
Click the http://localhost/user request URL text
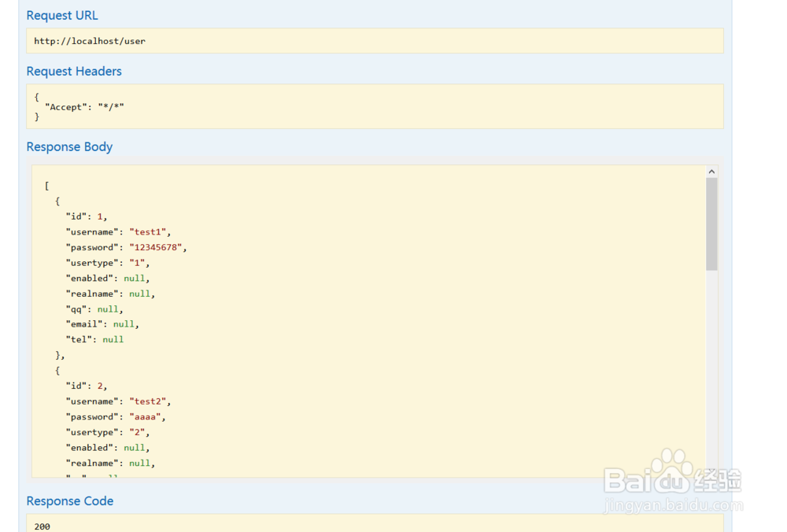point(90,41)
